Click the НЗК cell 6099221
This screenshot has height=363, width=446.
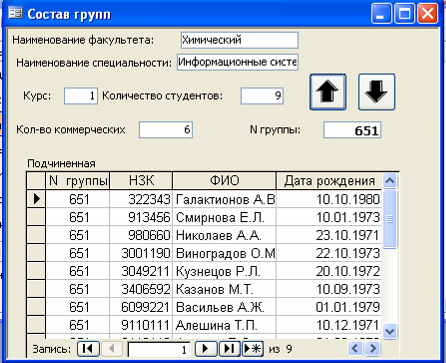point(141,307)
